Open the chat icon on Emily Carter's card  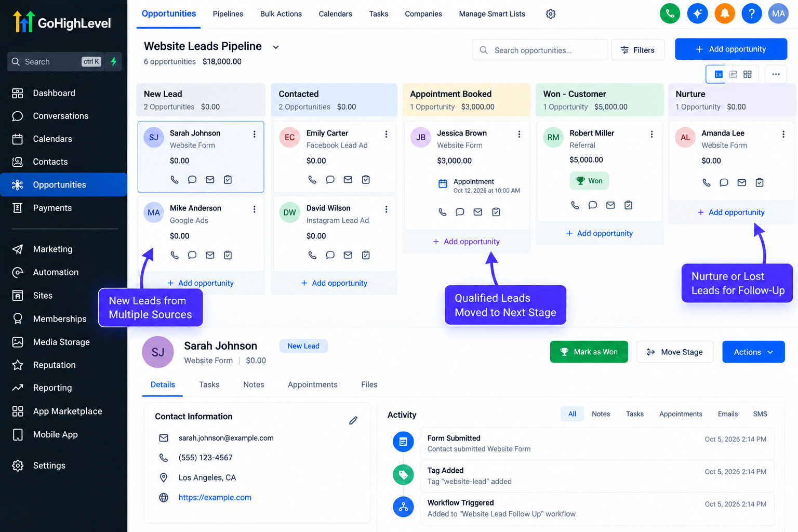pyautogui.click(x=330, y=180)
